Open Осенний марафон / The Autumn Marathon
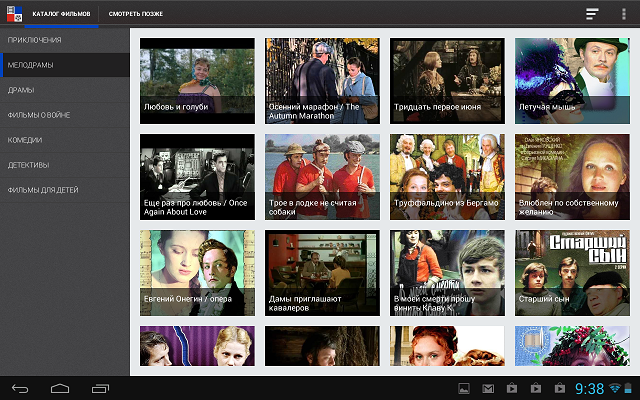Image resolution: width=640 pixels, height=400 pixels. click(x=322, y=81)
